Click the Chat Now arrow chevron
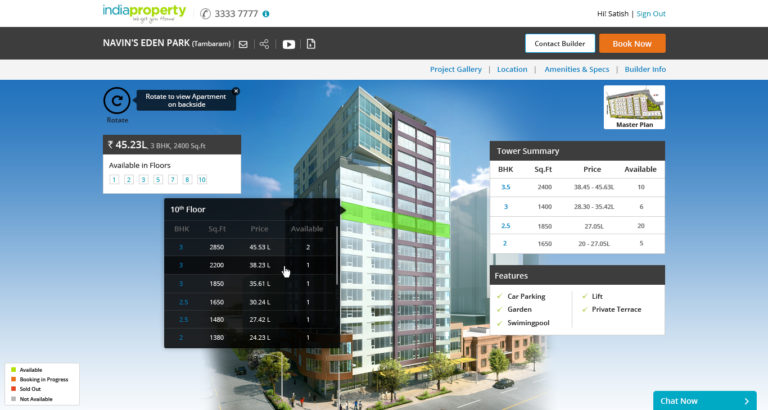The image size is (768, 410). 747,401
